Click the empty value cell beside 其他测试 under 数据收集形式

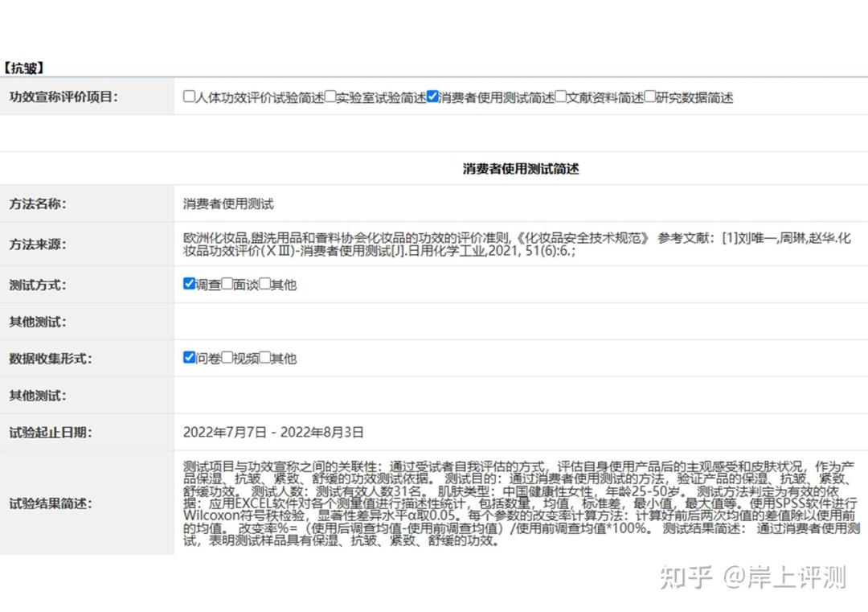tap(521, 396)
